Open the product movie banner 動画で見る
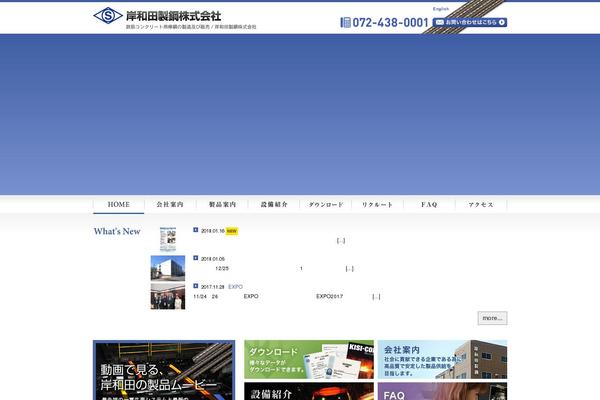 (164, 370)
